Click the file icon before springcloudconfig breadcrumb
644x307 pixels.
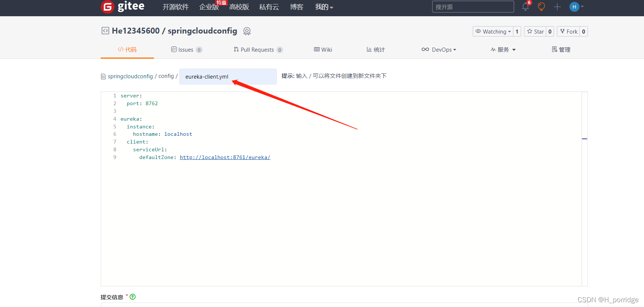point(103,76)
